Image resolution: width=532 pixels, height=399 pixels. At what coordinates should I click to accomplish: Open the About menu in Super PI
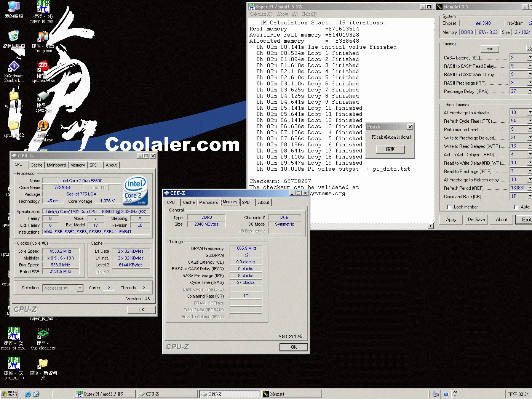(287, 14)
